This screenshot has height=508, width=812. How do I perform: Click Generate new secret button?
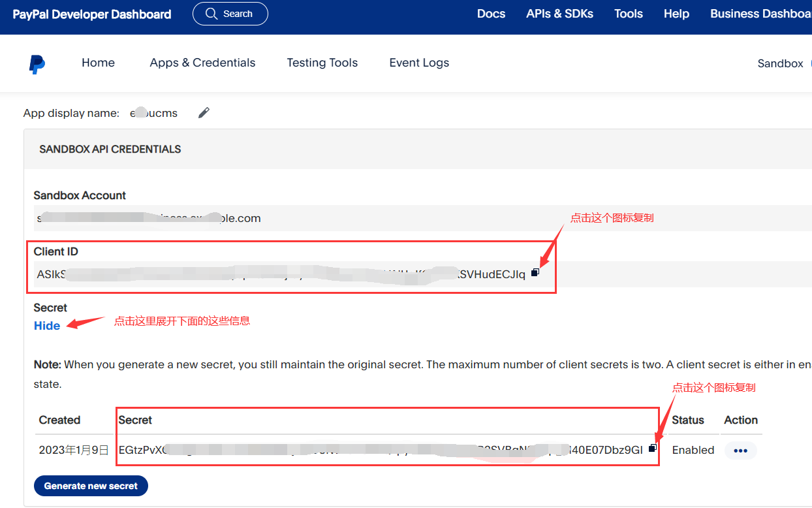(x=91, y=486)
